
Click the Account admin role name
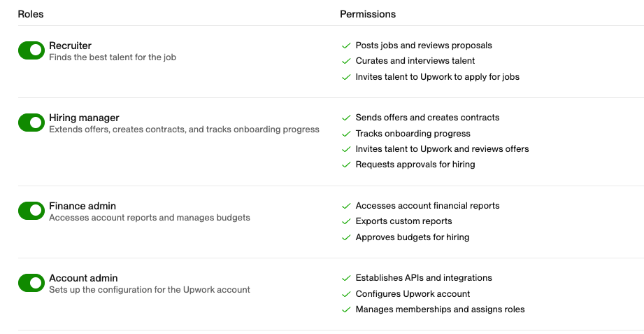click(x=83, y=278)
